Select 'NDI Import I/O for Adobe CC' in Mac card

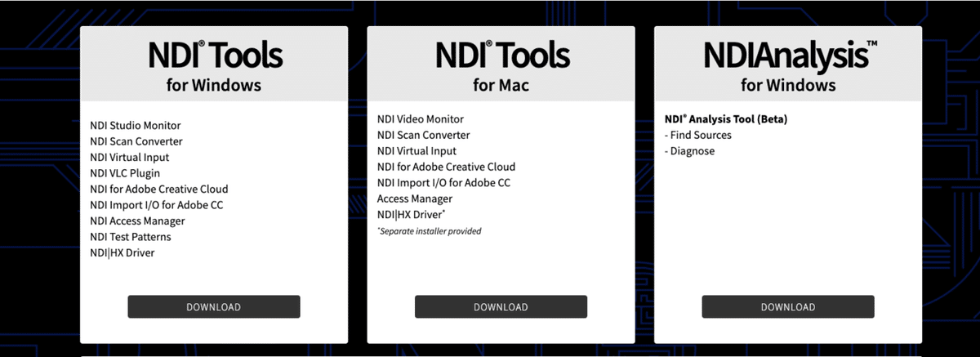point(444,183)
